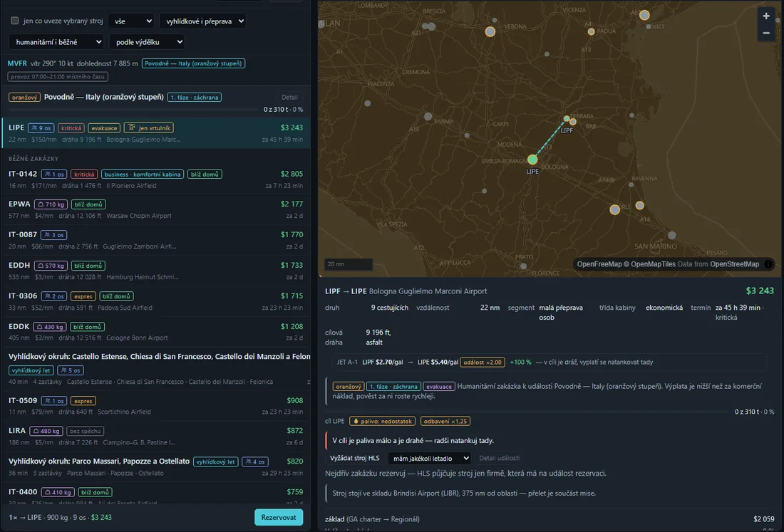Screen dimensions: 784x532
Task: Click the Rezervovat button
Action: point(279,518)
